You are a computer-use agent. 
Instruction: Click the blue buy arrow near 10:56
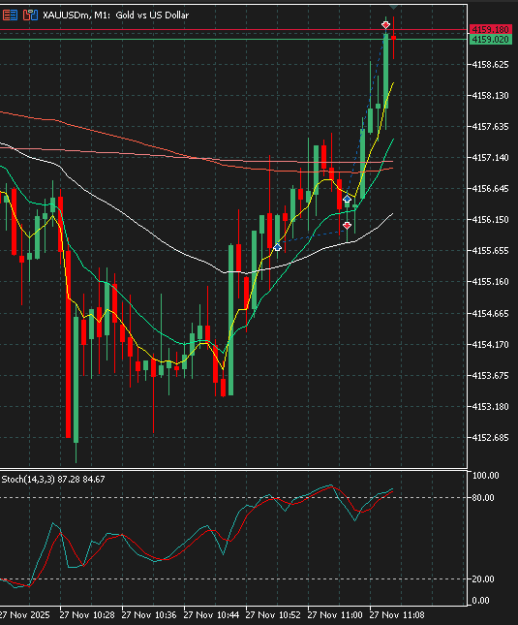coord(277,248)
